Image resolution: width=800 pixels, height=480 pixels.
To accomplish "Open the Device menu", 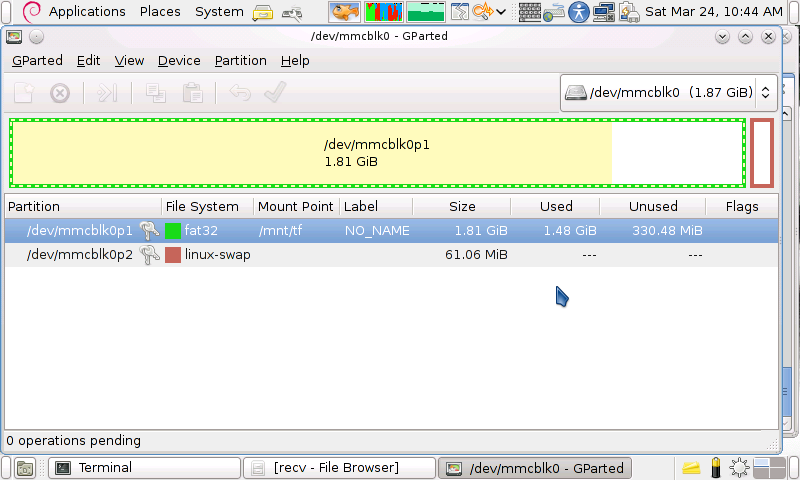I will 179,61.
